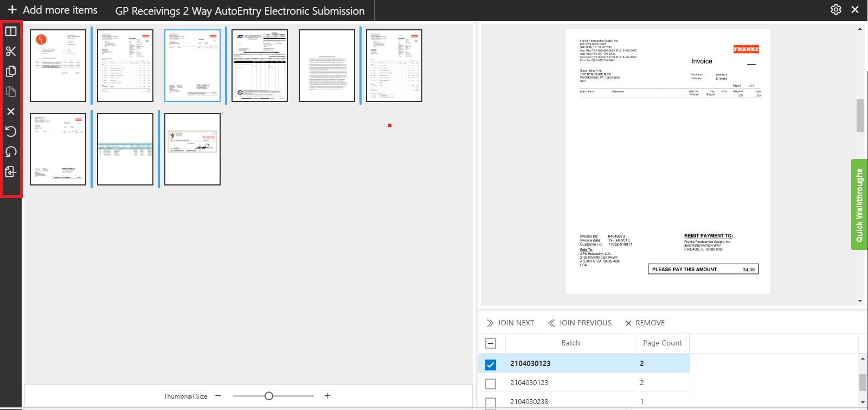Viewport: 868px width, 410px height.
Task: Check the second 2104030123 batch row
Action: pyautogui.click(x=491, y=383)
